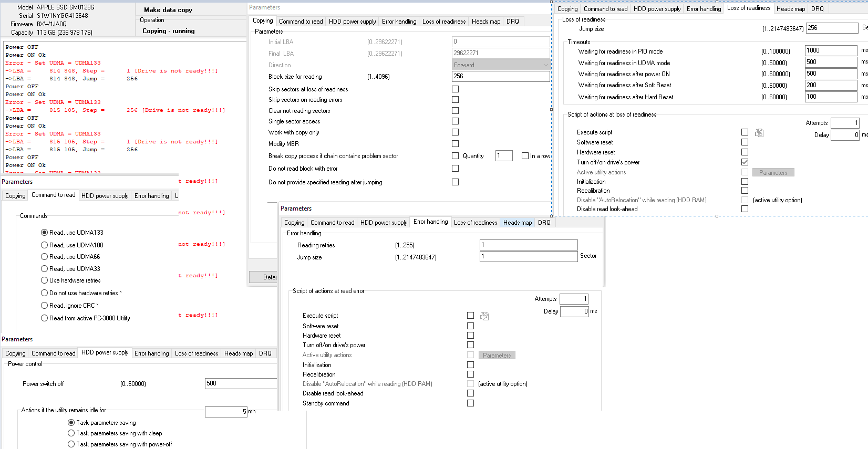
Task: Enable Do not provide specified reading after jumping
Action: tap(455, 182)
